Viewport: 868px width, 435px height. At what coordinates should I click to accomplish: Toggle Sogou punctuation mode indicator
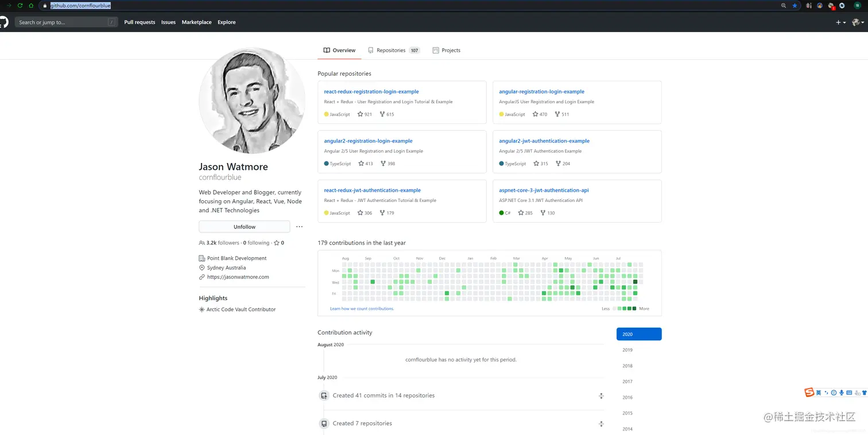[827, 393]
